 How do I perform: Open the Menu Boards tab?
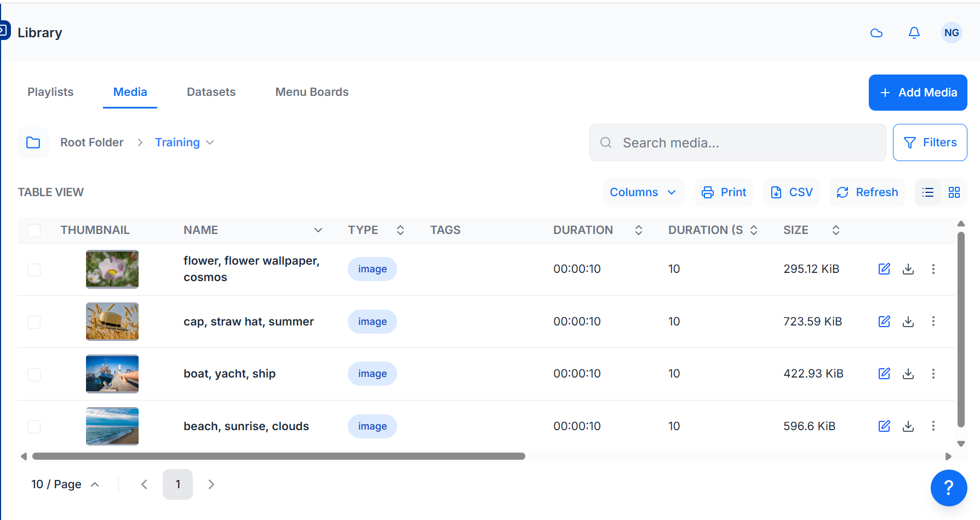312,92
